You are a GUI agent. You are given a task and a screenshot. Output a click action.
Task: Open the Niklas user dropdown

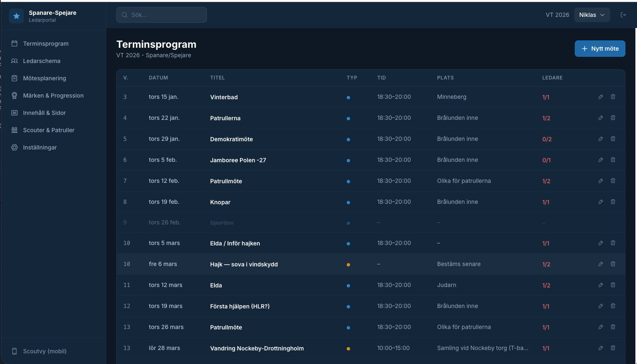coord(592,15)
